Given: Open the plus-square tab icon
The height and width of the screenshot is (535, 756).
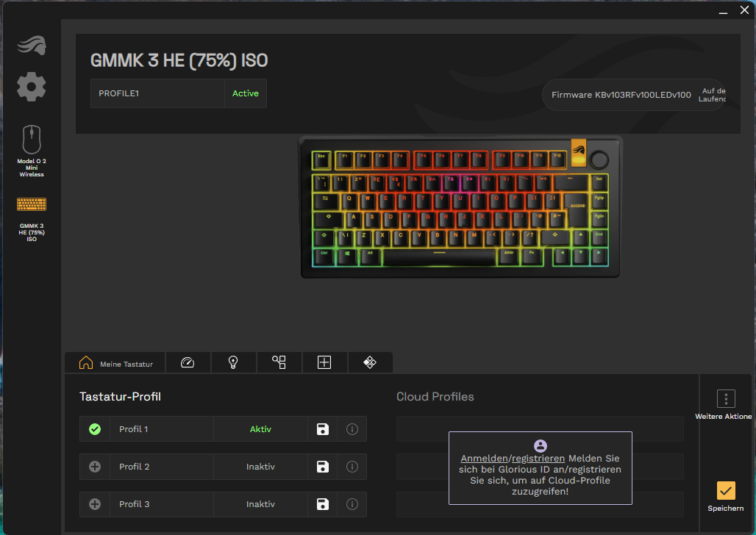Looking at the screenshot, I should click(x=324, y=362).
